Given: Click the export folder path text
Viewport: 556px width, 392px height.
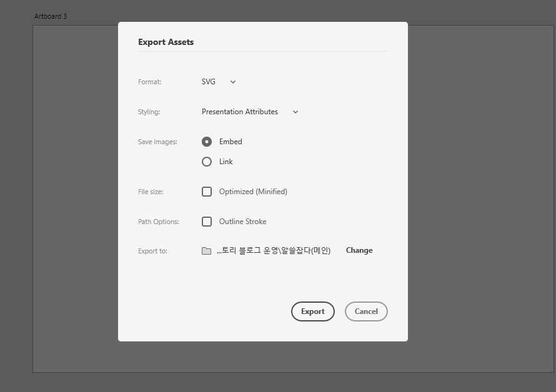Looking at the screenshot, I should pos(274,250).
